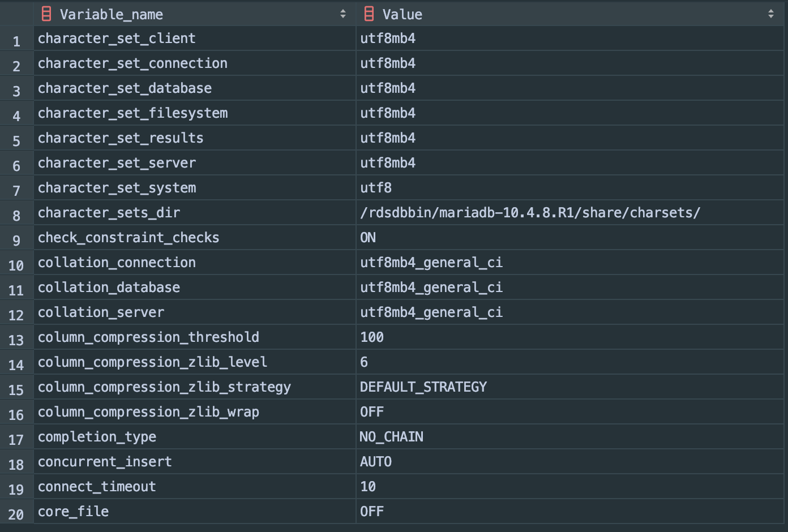Image resolution: width=788 pixels, height=532 pixels.
Task: Select the column_compression_zlib_wrap cell
Action: click(x=195, y=412)
